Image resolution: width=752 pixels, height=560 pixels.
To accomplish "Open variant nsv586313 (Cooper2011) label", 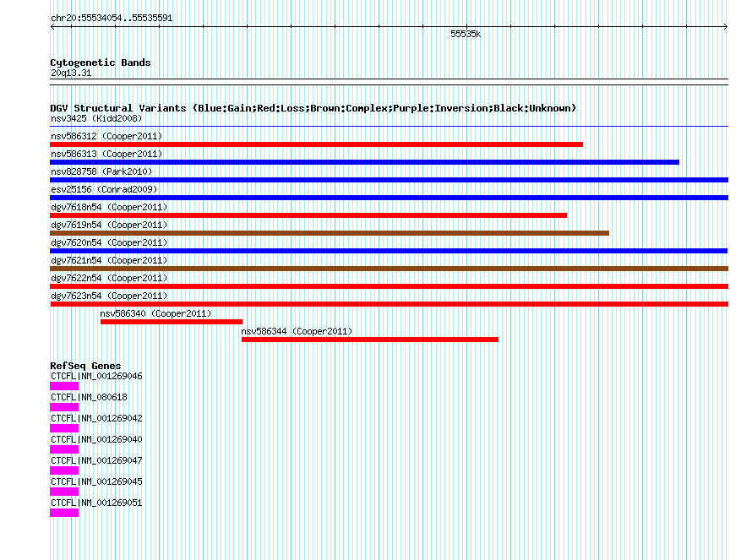I will pyautogui.click(x=106, y=154).
